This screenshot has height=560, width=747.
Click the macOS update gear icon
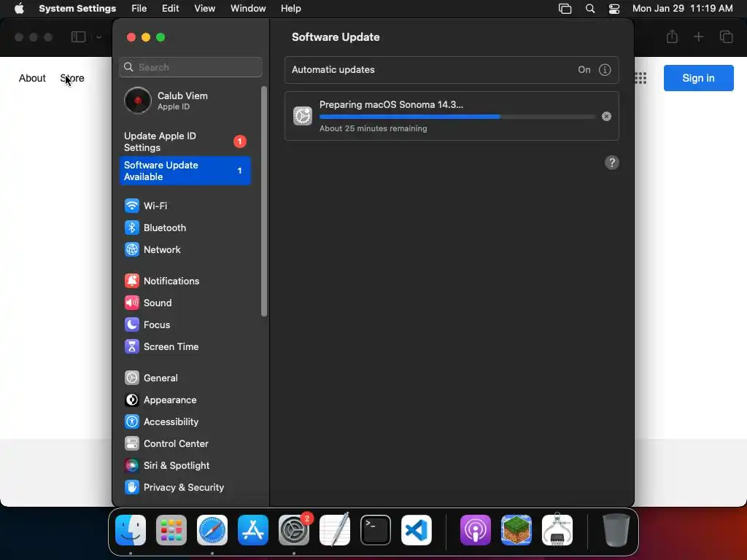click(303, 116)
